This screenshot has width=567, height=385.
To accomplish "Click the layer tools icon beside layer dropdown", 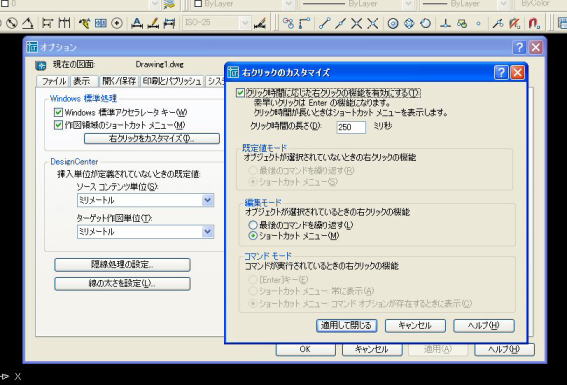I will coord(169,4).
